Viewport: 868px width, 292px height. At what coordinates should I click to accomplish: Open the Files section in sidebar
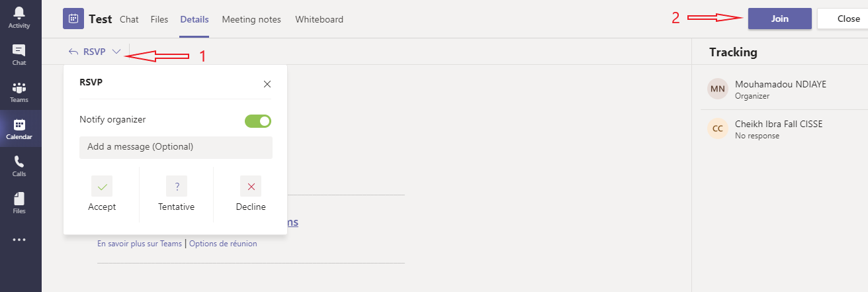point(19,203)
